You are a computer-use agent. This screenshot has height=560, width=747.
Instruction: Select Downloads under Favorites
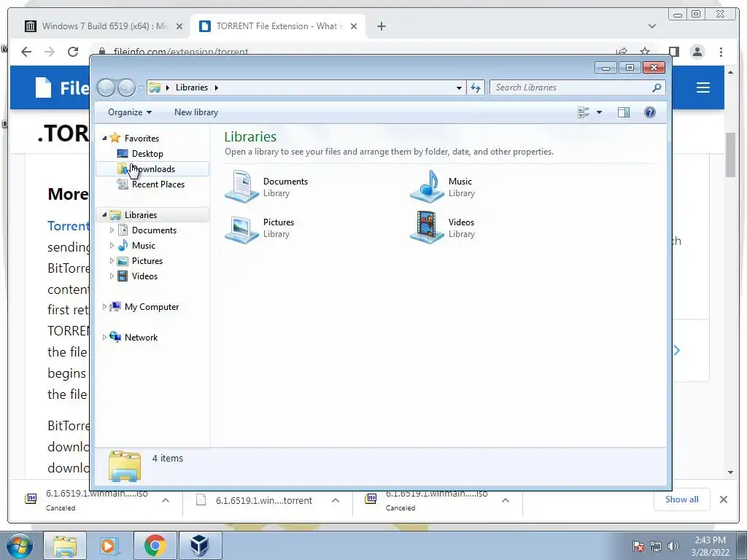(x=152, y=169)
